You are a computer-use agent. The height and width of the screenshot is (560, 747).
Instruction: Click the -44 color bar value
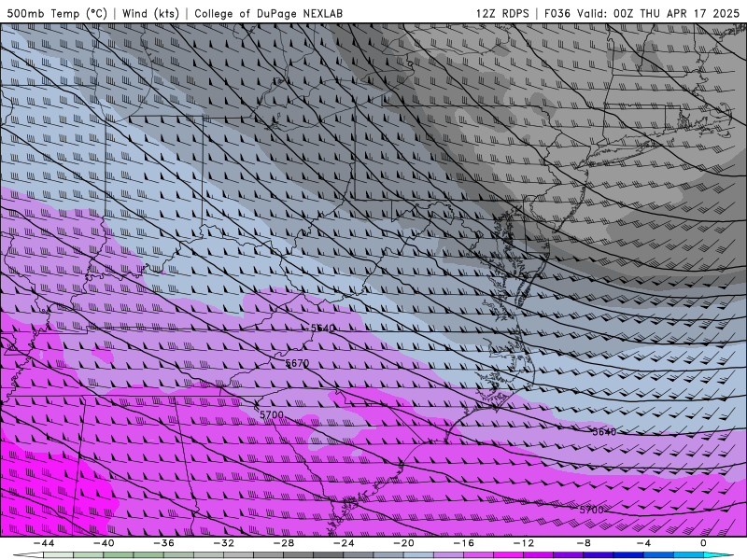pyautogui.click(x=43, y=543)
